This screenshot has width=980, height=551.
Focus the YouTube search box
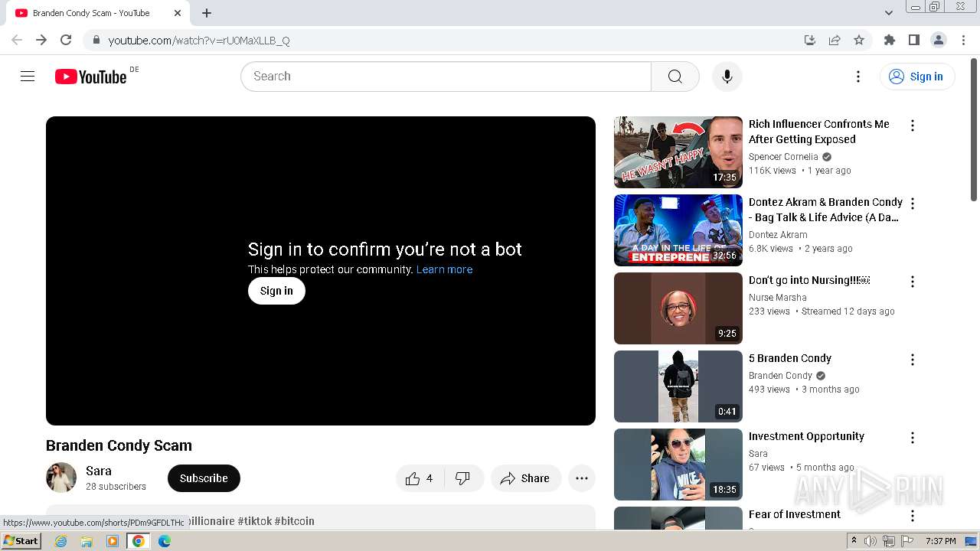coord(446,77)
